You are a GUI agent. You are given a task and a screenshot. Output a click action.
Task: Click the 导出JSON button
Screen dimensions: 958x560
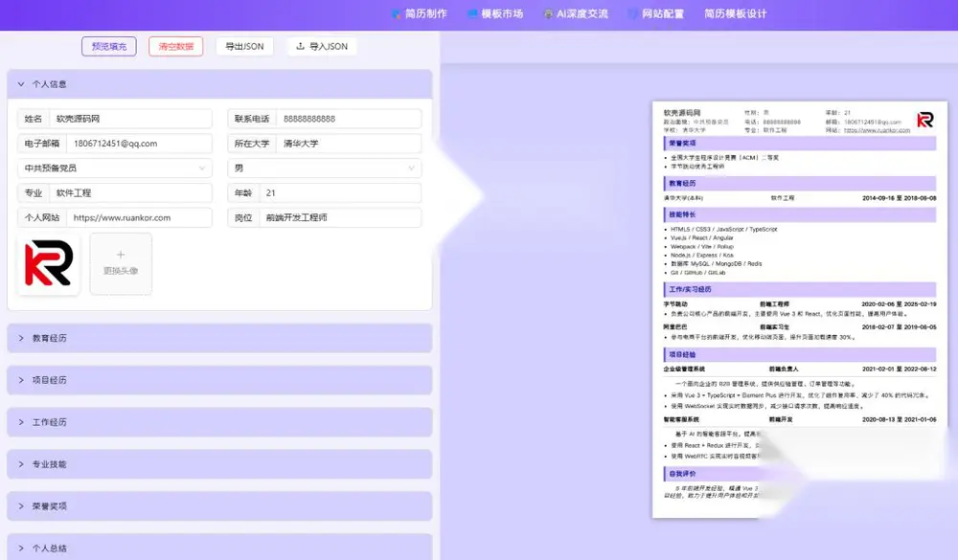click(244, 46)
